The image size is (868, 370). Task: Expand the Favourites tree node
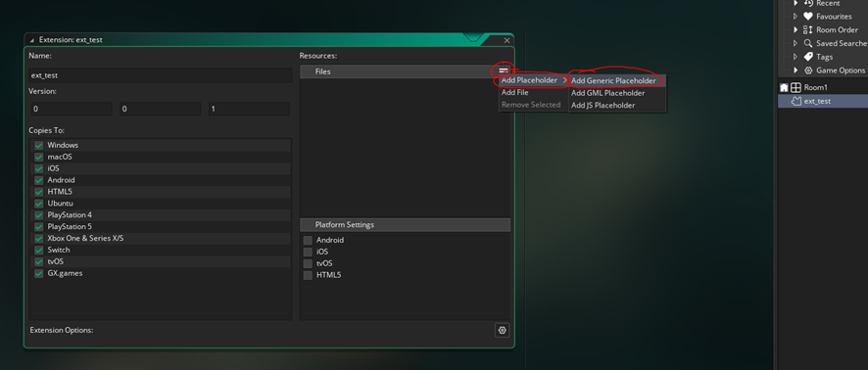796,17
